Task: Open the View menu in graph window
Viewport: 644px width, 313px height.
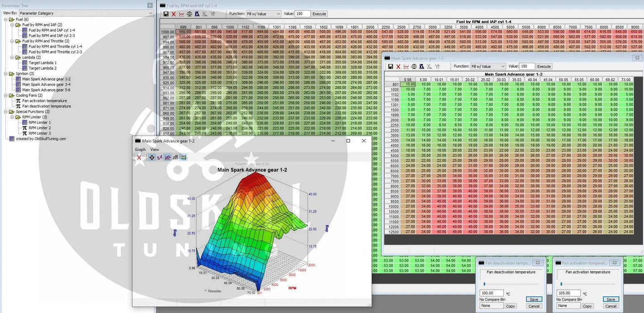Action: click(154, 149)
